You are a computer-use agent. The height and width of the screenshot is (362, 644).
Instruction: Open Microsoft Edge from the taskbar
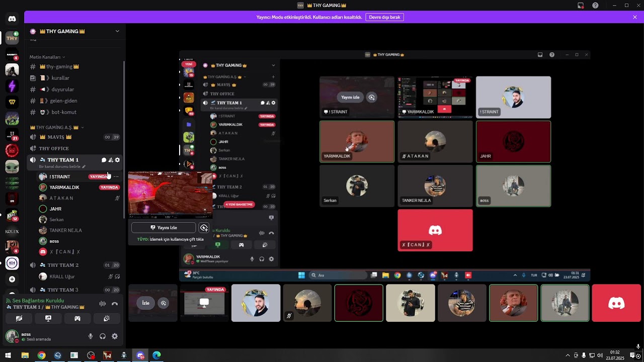tap(156, 355)
